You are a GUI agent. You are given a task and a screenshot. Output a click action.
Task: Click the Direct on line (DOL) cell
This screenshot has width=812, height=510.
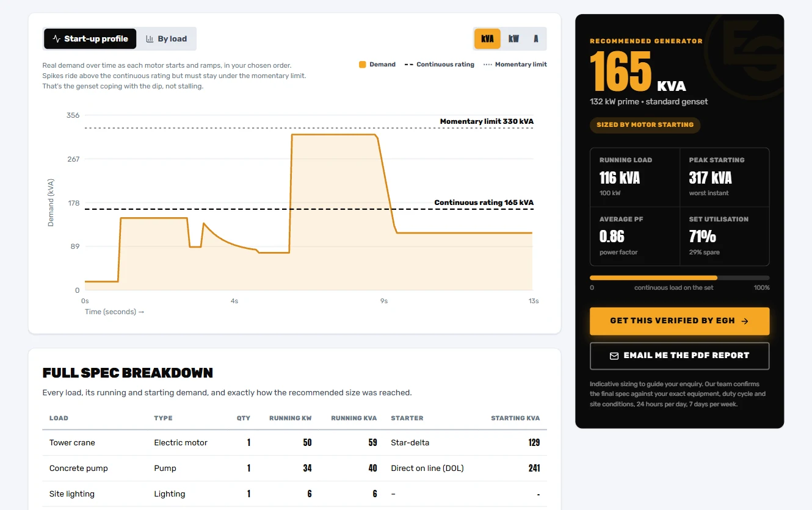(x=427, y=468)
